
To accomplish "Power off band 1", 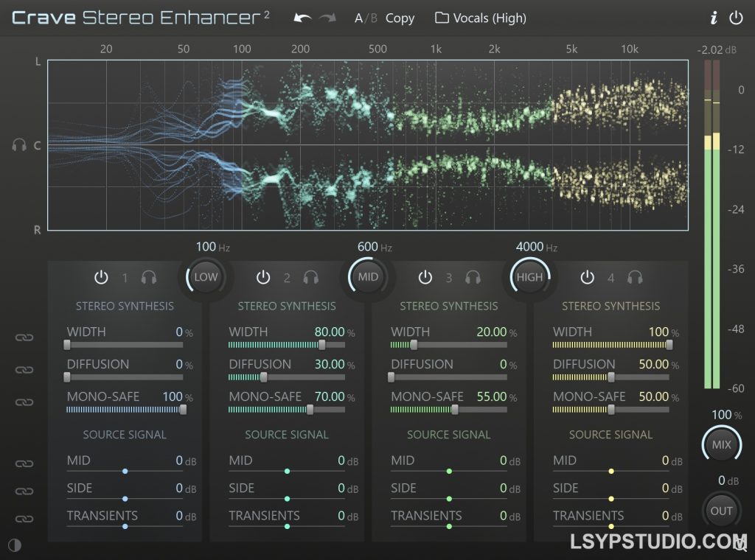I will tap(101, 278).
